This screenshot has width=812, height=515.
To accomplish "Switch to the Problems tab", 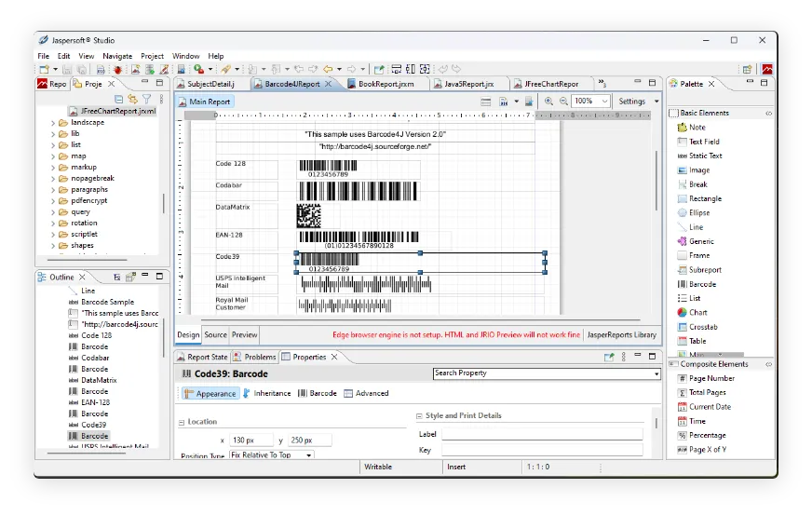I will 255,357.
